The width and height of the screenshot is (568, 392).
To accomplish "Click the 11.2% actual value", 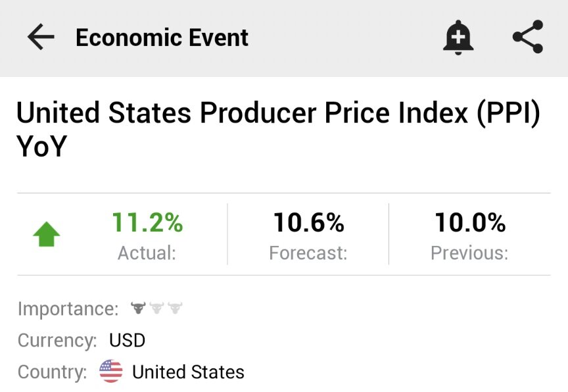I will pos(147,223).
